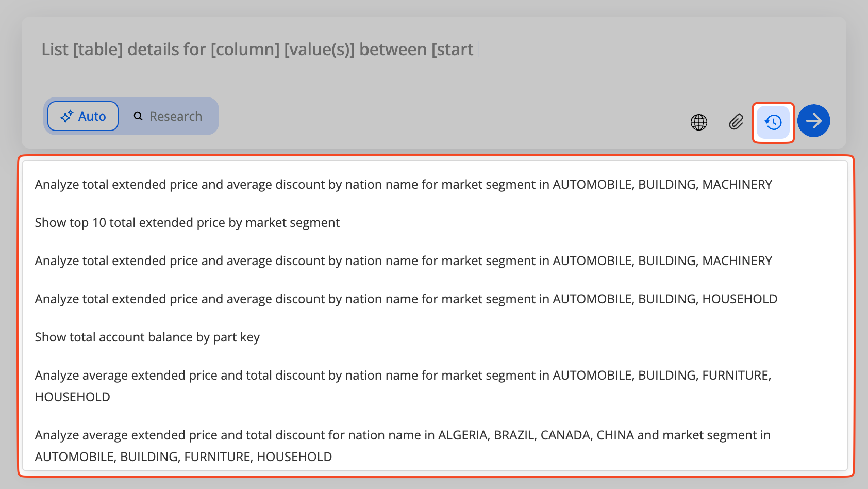This screenshot has width=868, height=489.
Task: Choose 'Show total account balance by part key'
Action: pos(147,337)
